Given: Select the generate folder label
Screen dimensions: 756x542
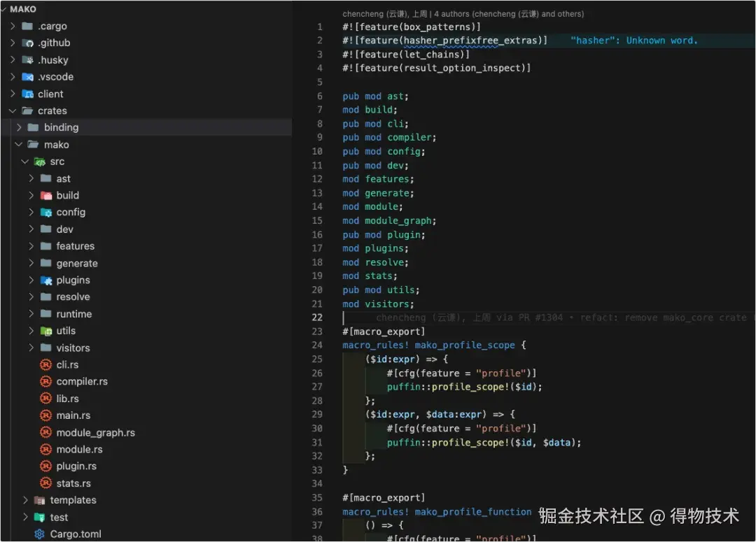Looking at the screenshot, I should point(77,264).
